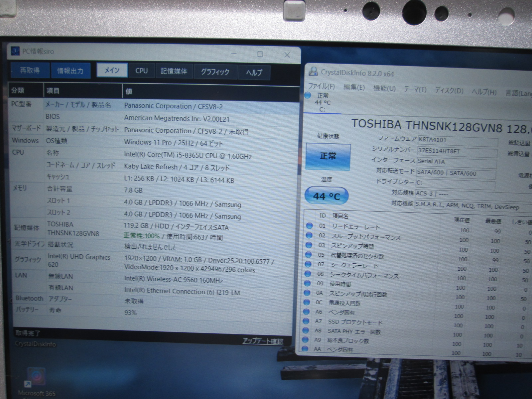Switch to the メイン tab in PC情報siro
This screenshot has width=532, height=399.
(112, 70)
